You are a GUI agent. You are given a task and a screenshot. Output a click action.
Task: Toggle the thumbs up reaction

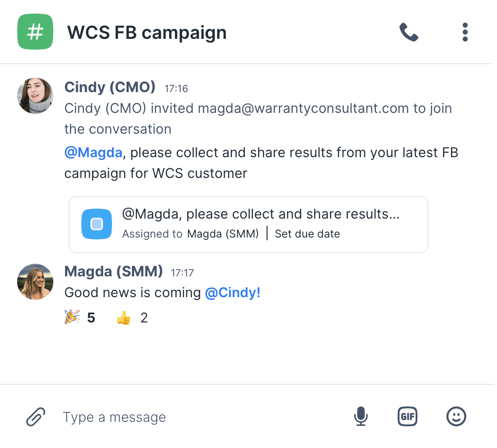[x=132, y=318]
